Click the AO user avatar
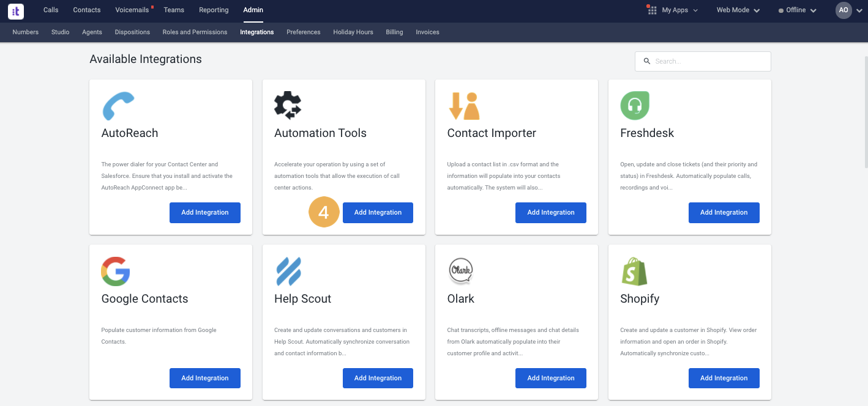 click(x=844, y=10)
